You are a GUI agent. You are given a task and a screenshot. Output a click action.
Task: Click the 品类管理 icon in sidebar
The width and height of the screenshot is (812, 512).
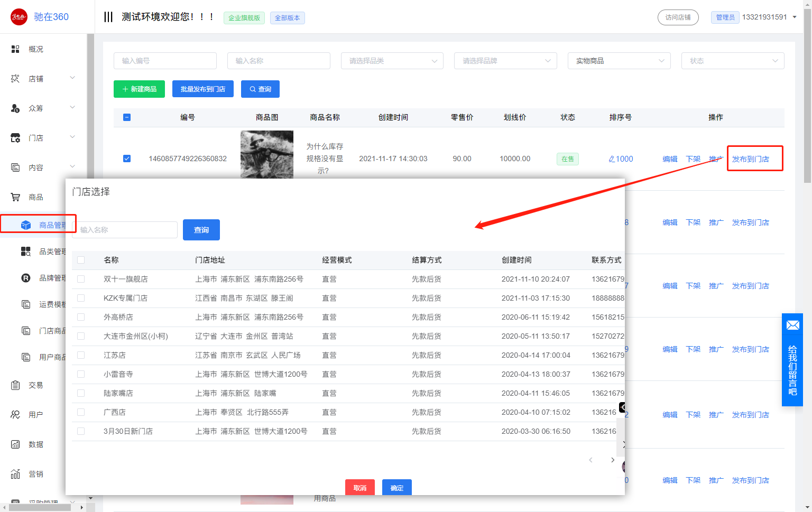click(x=26, y=252)
